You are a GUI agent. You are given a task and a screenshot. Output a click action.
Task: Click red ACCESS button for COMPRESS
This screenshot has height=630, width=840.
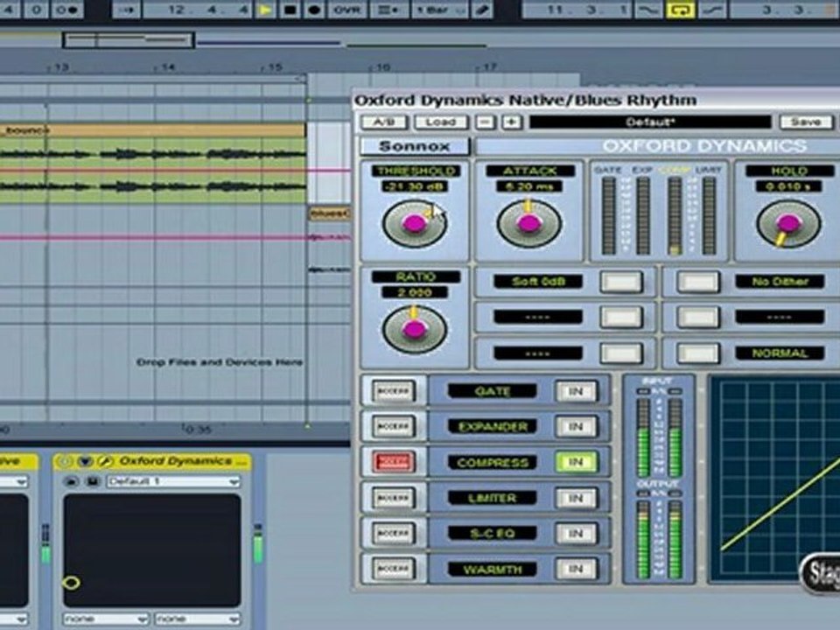(x=393, y=462)
